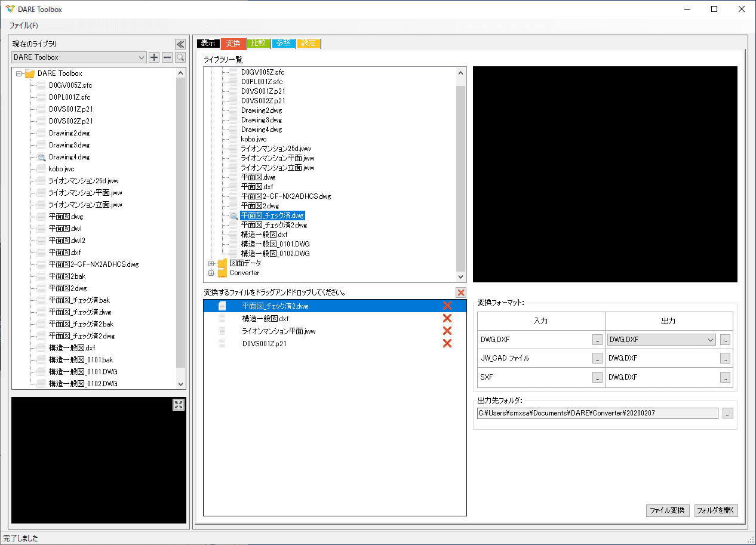
Task: Click the ファイル変換 button
Action: click(x=668, y=511)
